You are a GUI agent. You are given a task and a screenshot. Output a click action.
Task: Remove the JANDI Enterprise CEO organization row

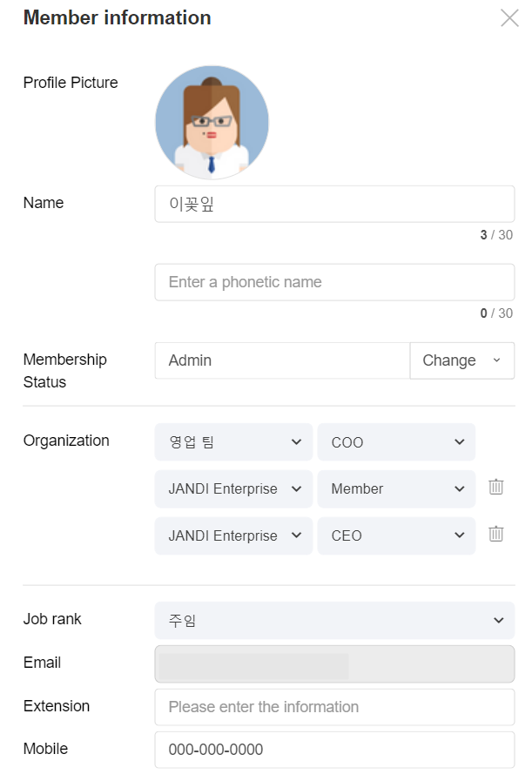point(496,534)
